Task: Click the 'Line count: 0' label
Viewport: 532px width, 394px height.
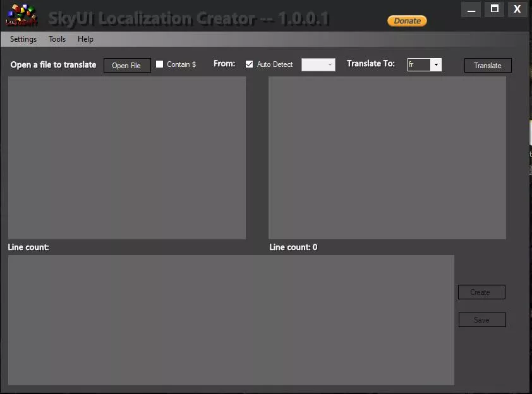Action: tap(293, 247)
